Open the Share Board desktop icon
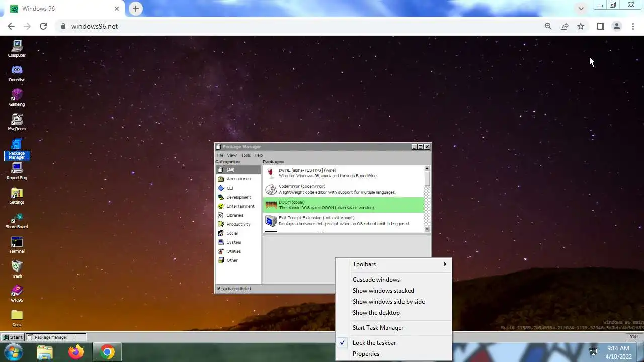 [x=17, y=221]
